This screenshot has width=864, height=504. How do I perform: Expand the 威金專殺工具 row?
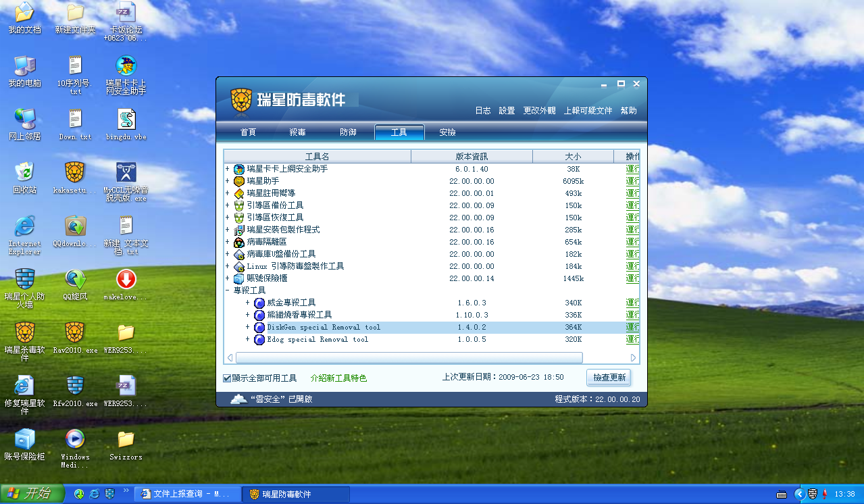click(x=248, y=303)
